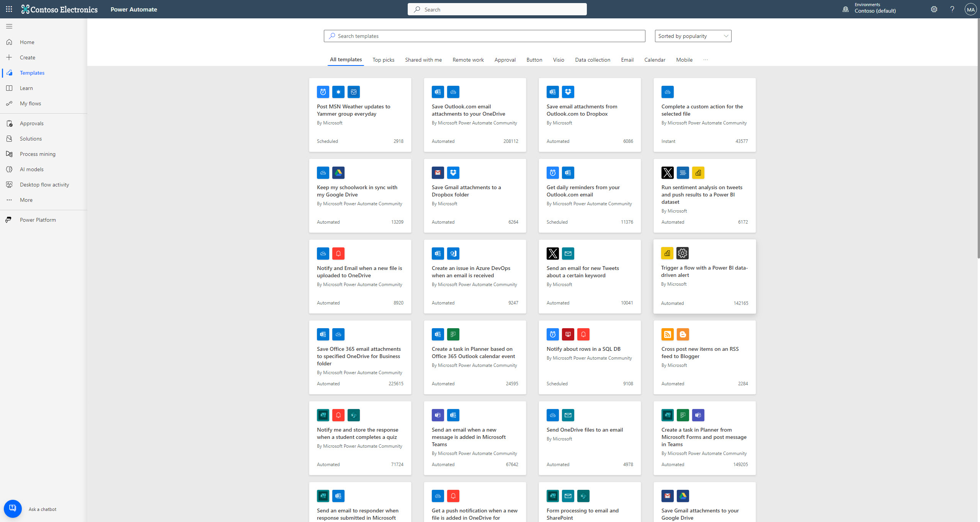Open Notify about rows in a SQL DB template
The image size is (980, 522).
coord(590,357)
